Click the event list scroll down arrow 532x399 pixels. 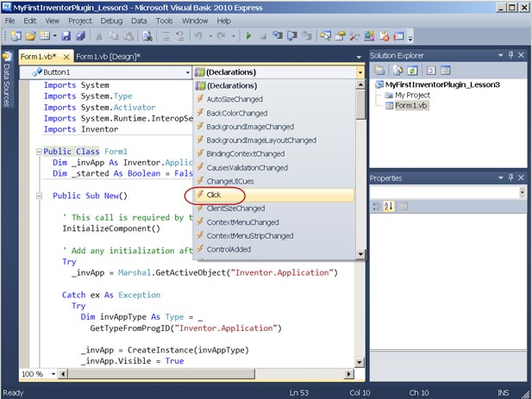(360, 253)
